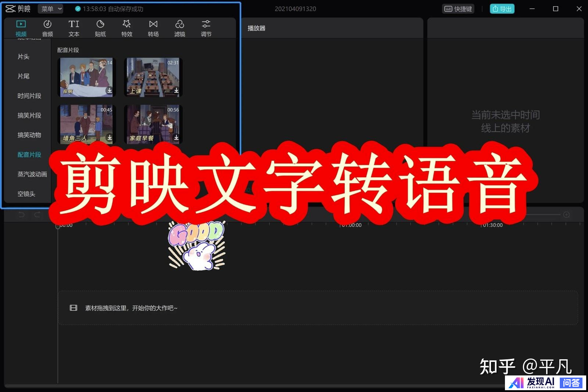Screen dimensions: 588x392
Task: Select the 片头 category
Action: pyautogui.click(x=24, y=57)
